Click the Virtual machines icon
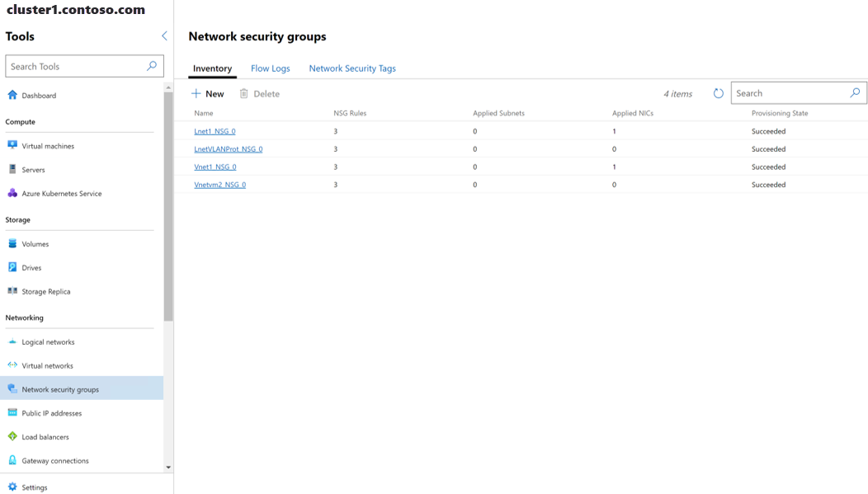The width and height of the screenshot is (868, 494). pyautogui.click(x=12, y=145)
